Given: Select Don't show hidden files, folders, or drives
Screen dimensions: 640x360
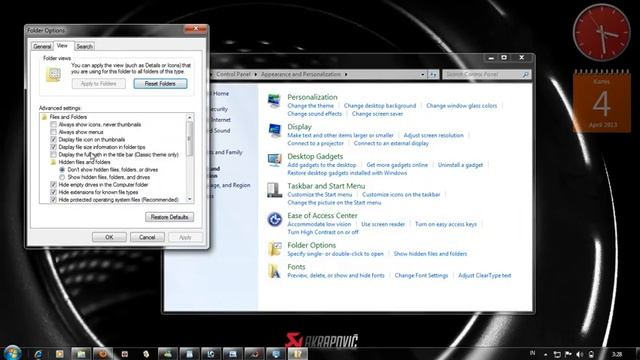Looking at the screenshot, I should [62, 169].
